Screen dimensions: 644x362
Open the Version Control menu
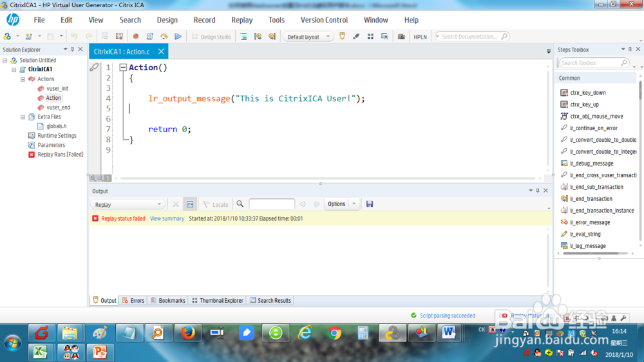(x=324, y=20)
